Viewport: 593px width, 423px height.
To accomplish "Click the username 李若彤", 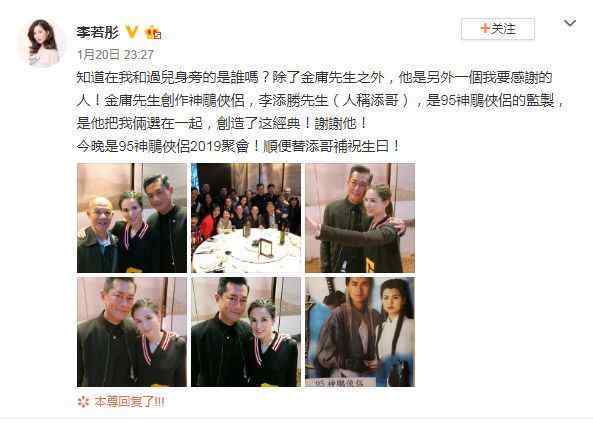I will 98,32.
